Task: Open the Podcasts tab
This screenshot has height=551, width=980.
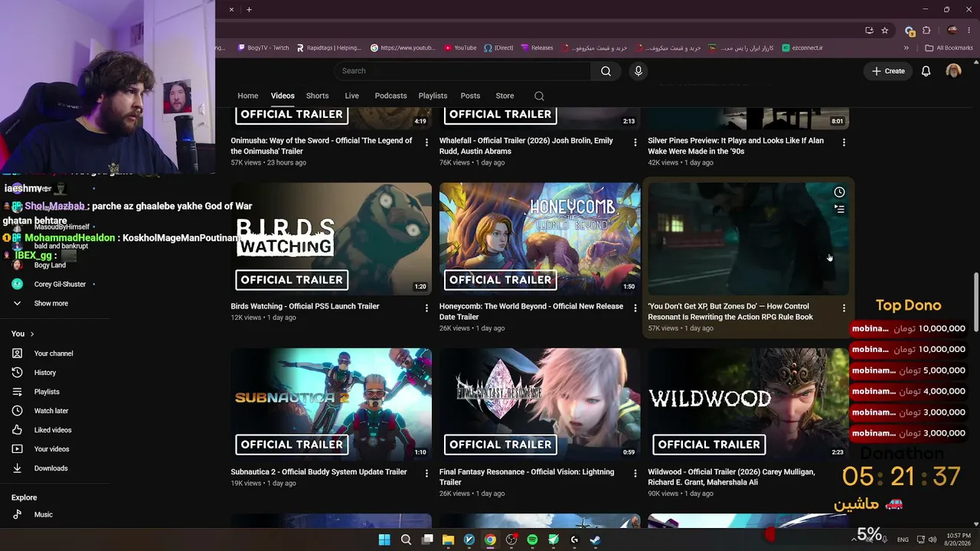Action: point(390,96)
